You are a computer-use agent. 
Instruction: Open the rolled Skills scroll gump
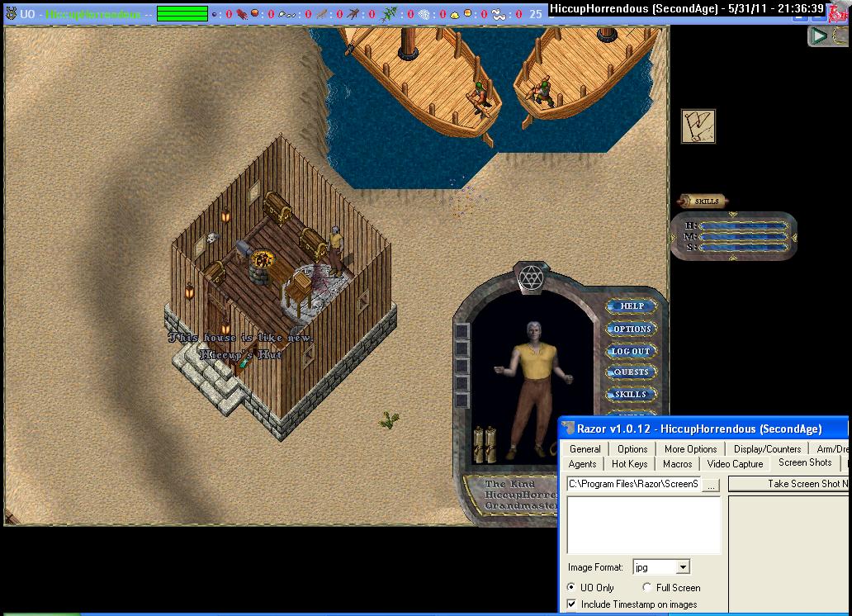703,201
